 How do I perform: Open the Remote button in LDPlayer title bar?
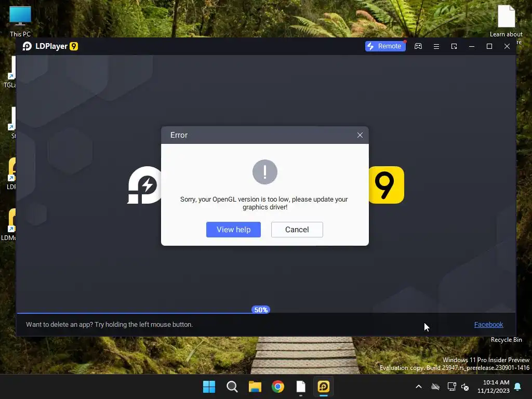[x=385, y=46]
